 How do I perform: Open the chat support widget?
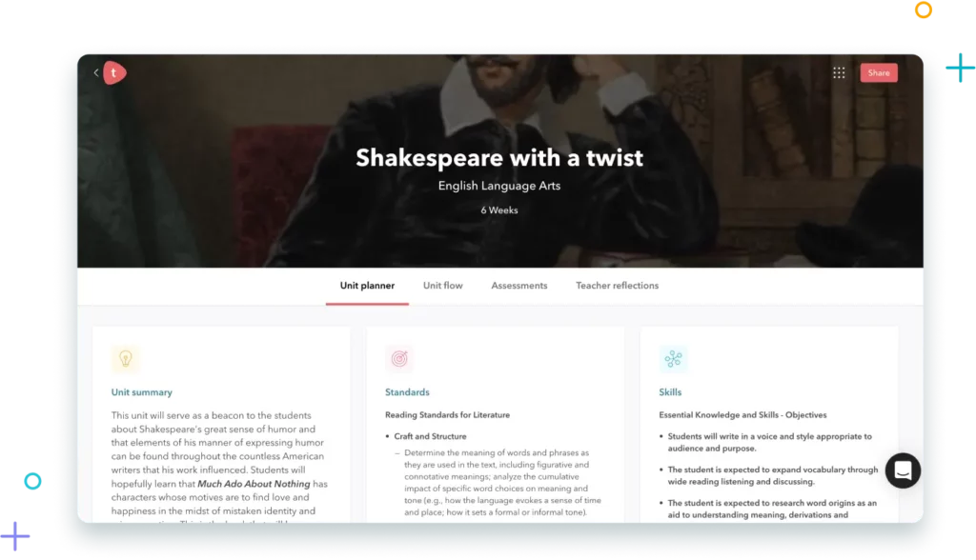point(902,470)
